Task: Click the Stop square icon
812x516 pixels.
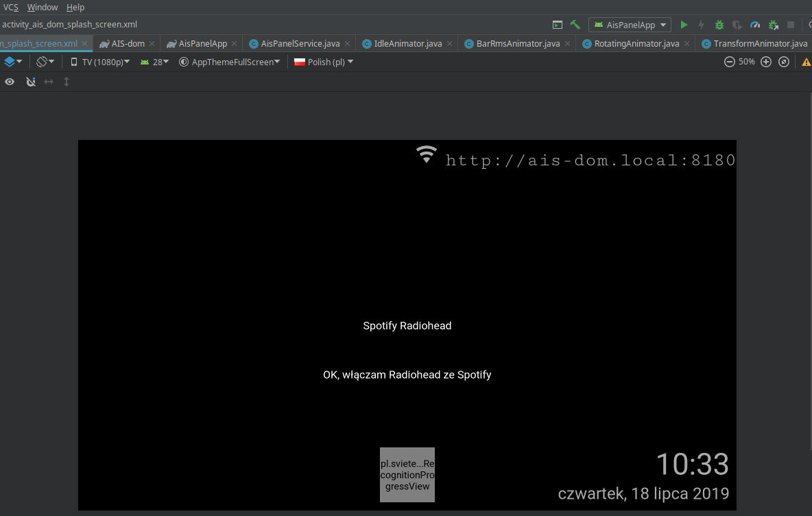Action: tap(790, 24)
